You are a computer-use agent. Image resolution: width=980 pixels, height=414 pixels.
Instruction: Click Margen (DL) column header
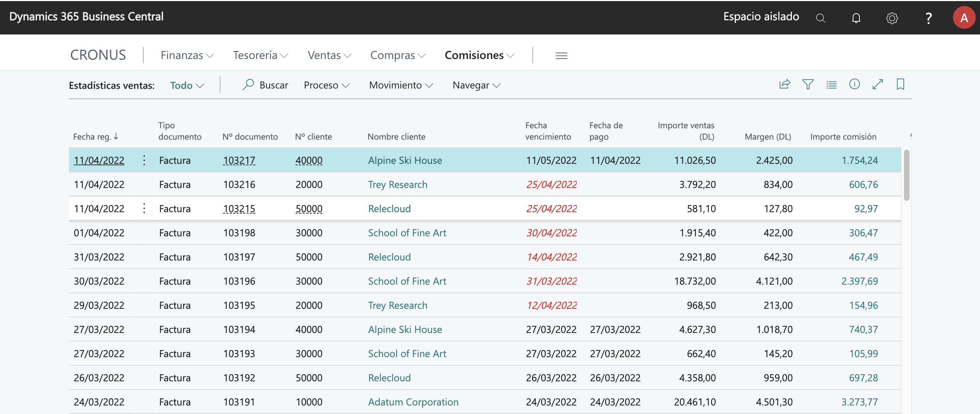pos(767,136)
